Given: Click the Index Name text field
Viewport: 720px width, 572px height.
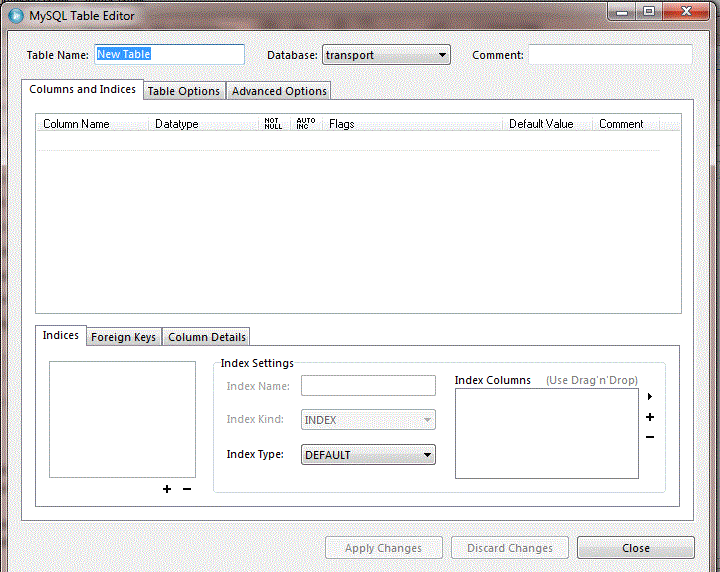Looking at the screenshot, I should [x=368, y=385].
